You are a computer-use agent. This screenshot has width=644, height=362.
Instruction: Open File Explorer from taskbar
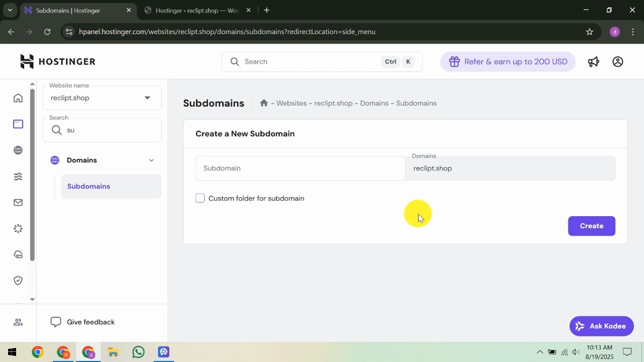click(x=113, y=352)
